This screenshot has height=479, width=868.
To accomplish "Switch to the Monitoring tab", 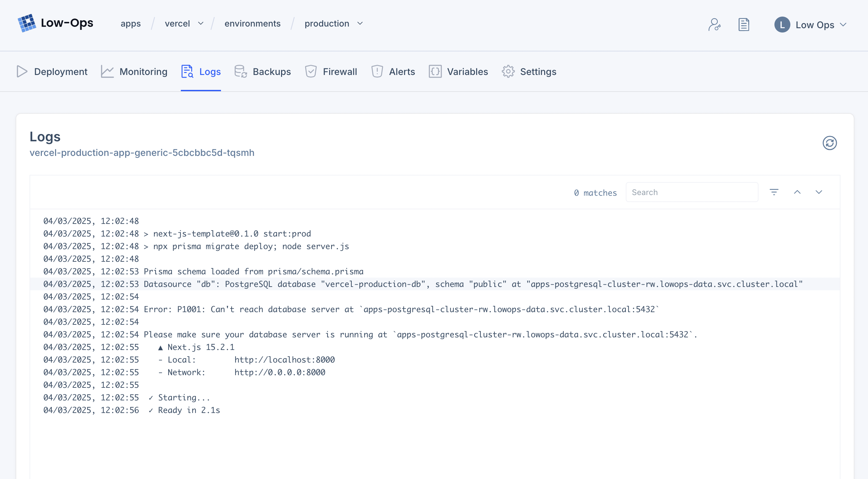I will [134, 71].
